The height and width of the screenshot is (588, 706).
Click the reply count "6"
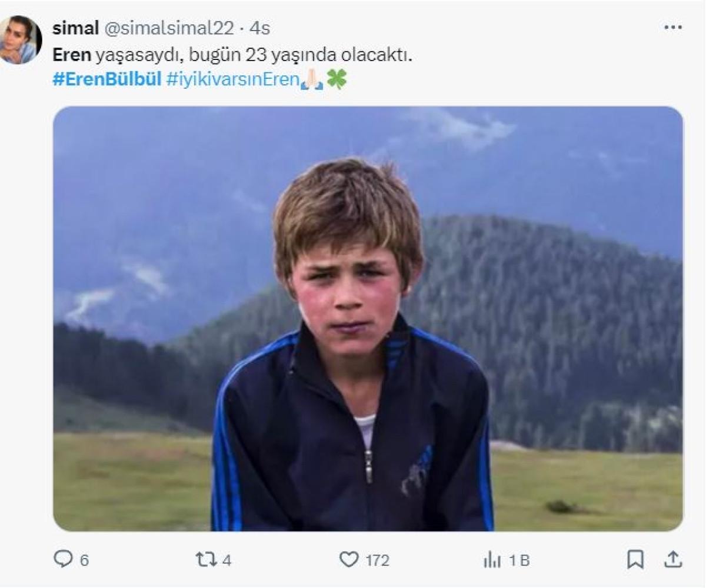tap(84, 561)
